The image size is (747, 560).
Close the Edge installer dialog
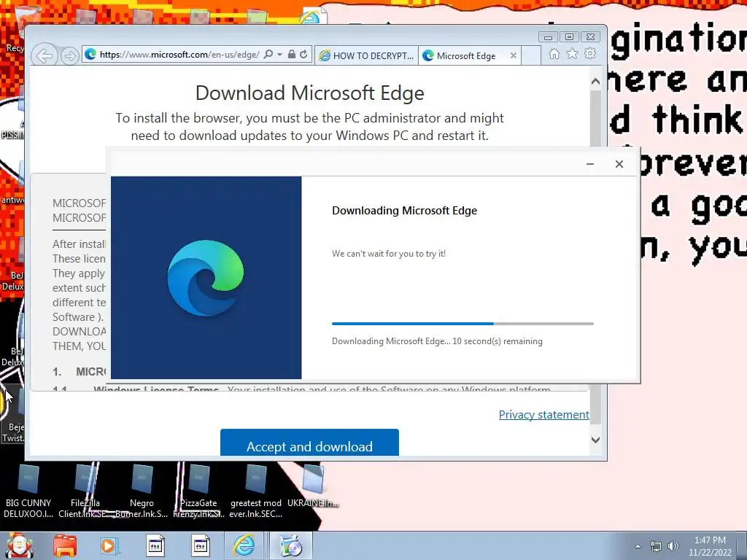point(619,164)
